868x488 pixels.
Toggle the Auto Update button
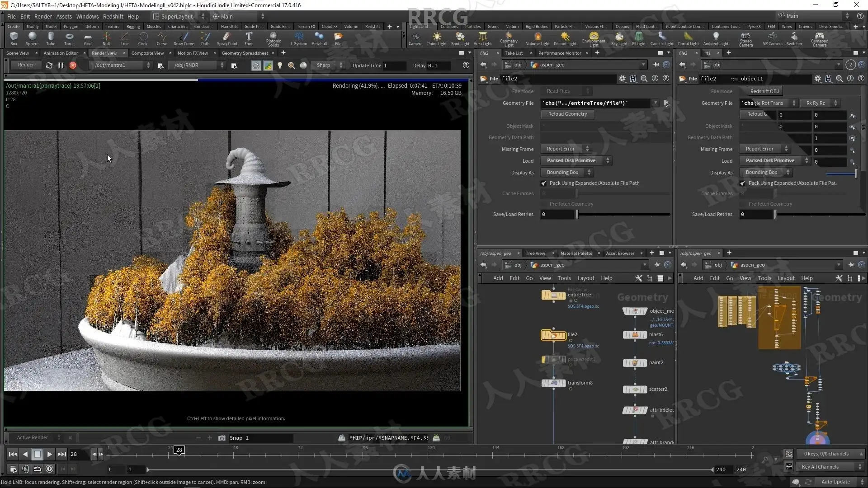coord(835,482)
